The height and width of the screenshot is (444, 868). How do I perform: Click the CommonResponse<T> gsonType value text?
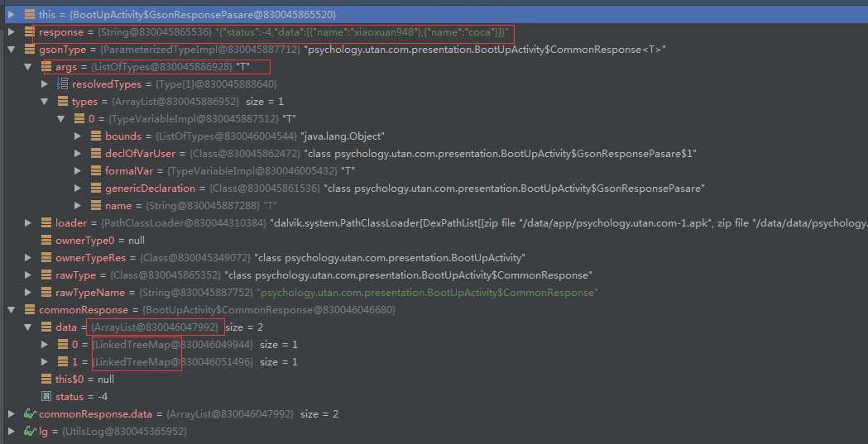pyautogui.click(x=486, y=50)
